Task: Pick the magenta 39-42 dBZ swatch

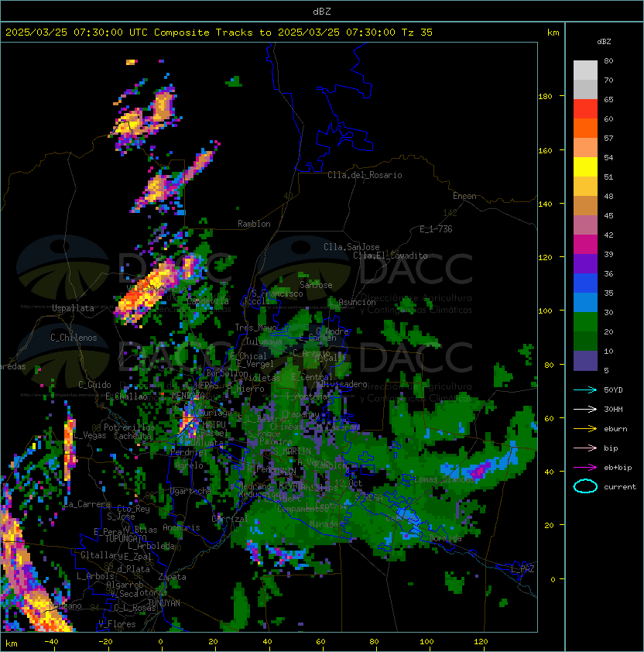Action: click(x=585, y=244)
